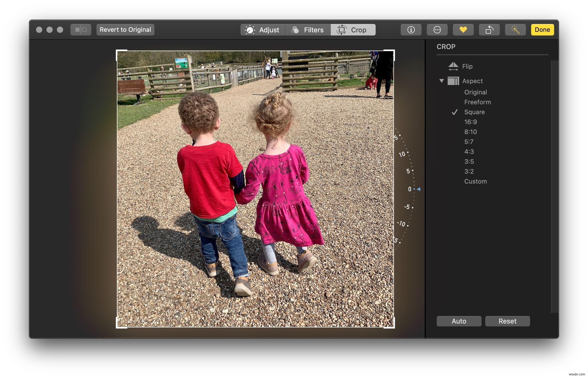Select the 16:9 aspect ratio
Image resolution: width=588 pixels, height=377 pixels.
pos(470,122)
